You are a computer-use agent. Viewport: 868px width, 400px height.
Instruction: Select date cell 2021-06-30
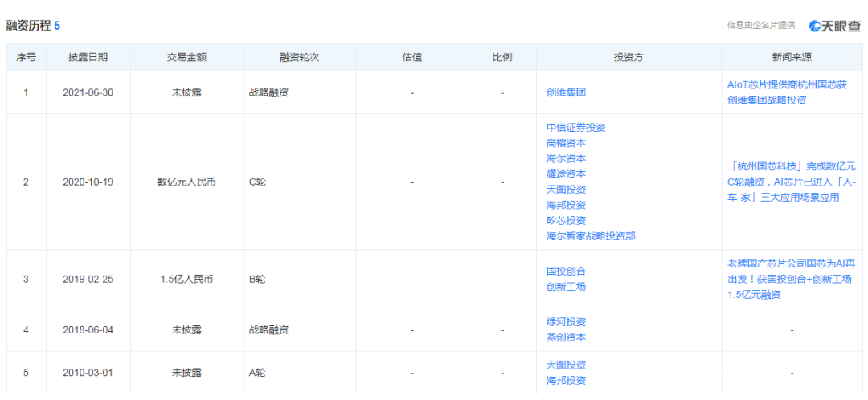88,92
